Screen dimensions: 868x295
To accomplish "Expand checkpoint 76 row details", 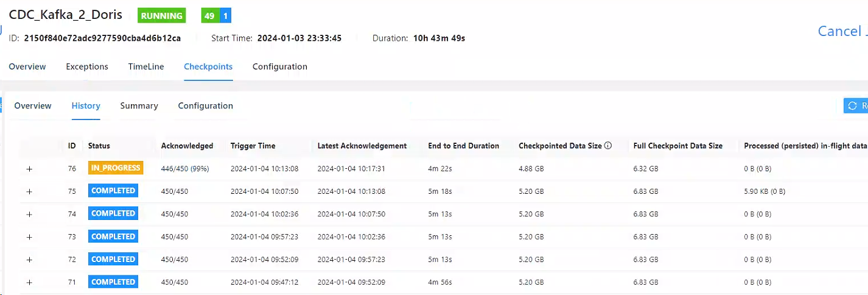I will click(29, 169).
